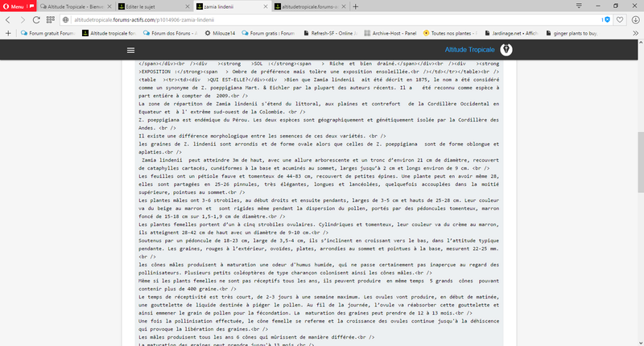Open Jardinage.net bookmark
The image size is (644, 346).
point(511,33)
